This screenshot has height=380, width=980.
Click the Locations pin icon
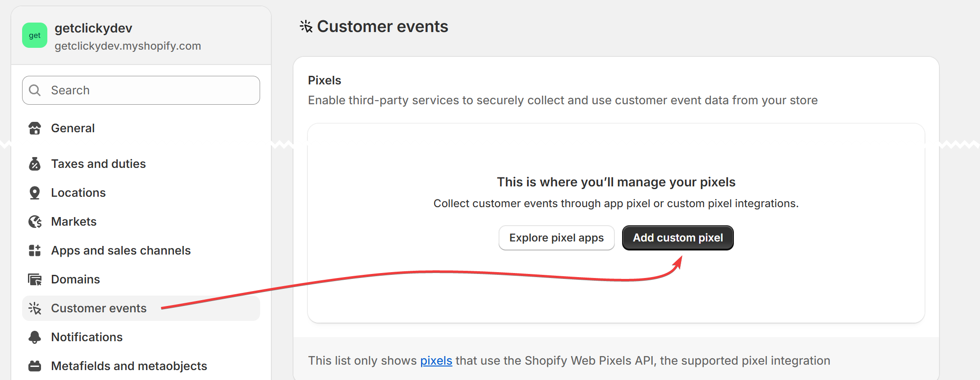pos(35,193)
